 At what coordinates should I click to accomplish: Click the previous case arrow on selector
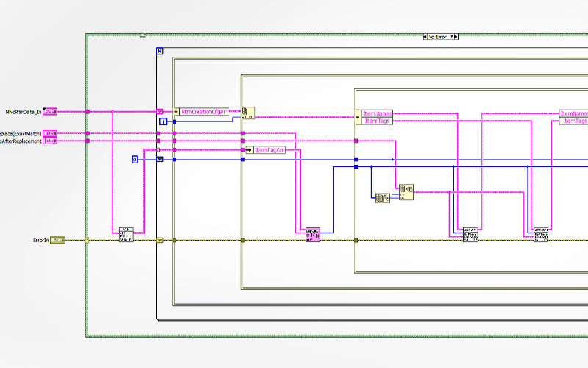(426, 35)
